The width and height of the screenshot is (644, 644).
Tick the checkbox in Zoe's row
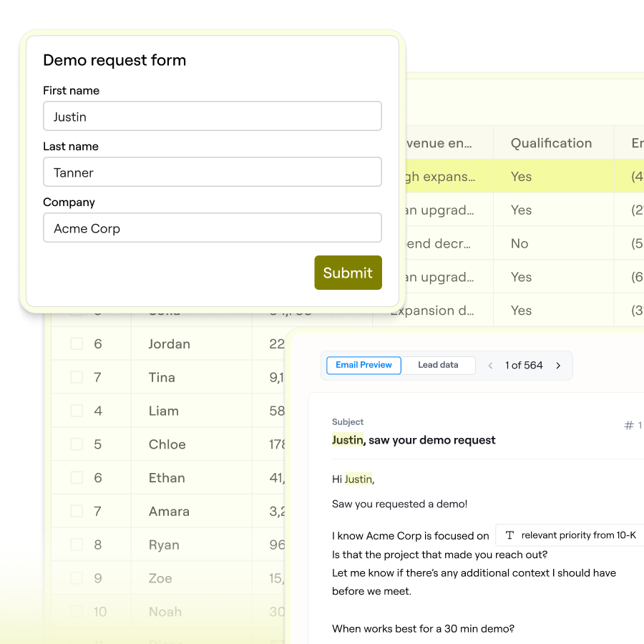coord(77,578)
